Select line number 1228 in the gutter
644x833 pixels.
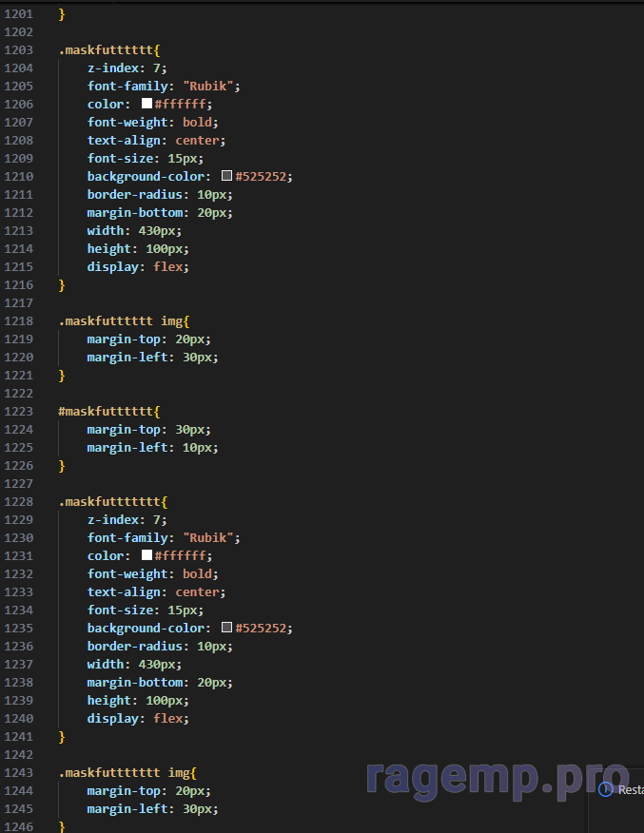(18, 501)
